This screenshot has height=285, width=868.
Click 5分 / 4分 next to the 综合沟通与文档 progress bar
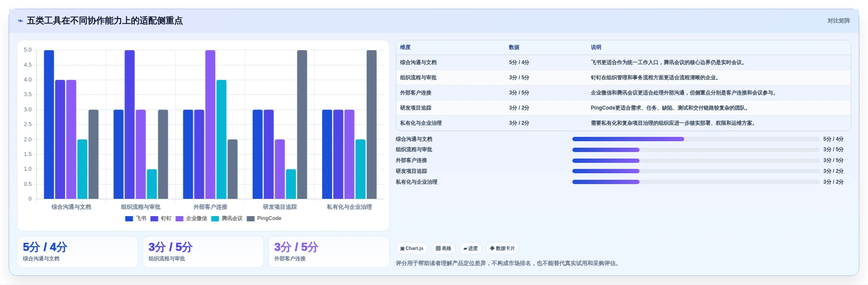pos(833,139)
